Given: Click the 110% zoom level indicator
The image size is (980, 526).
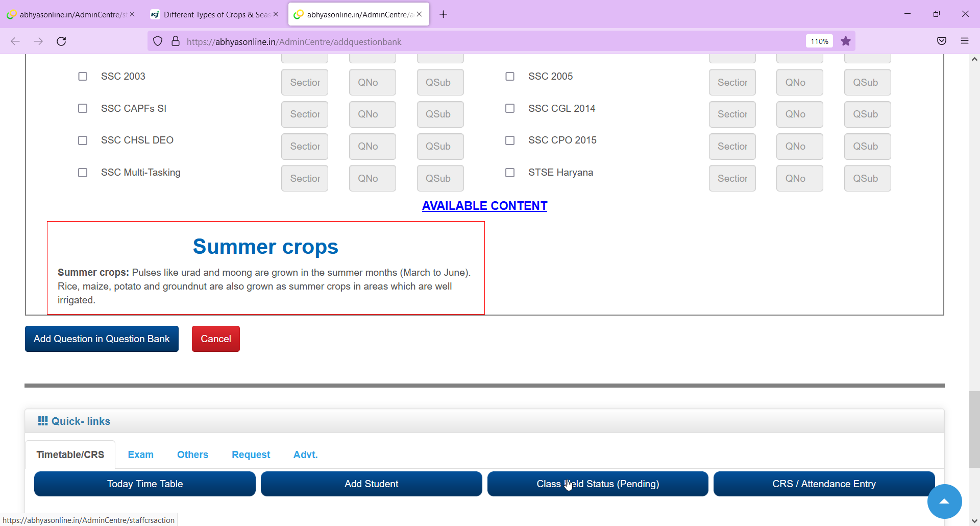Looking at the screenshot, I should [x=819, y=41].
